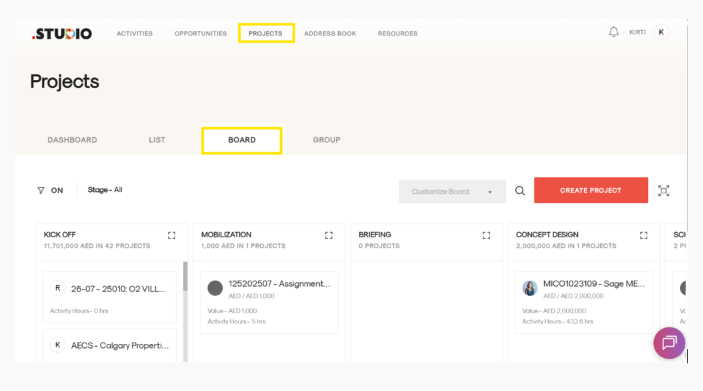Click the filter funnel icon
Image resolution: width=703 pixels, height=391 pixels.
coord(41,191)
